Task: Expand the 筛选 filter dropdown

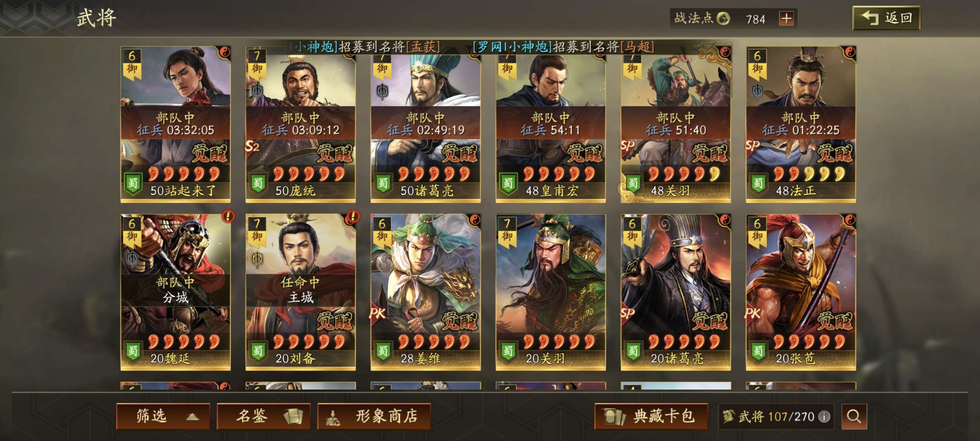Action: pos(163,416)
